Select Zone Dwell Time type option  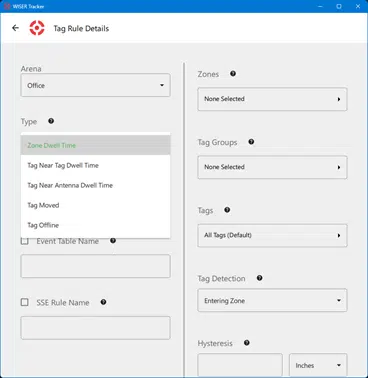pyautogui.click(x=95, y=145)
